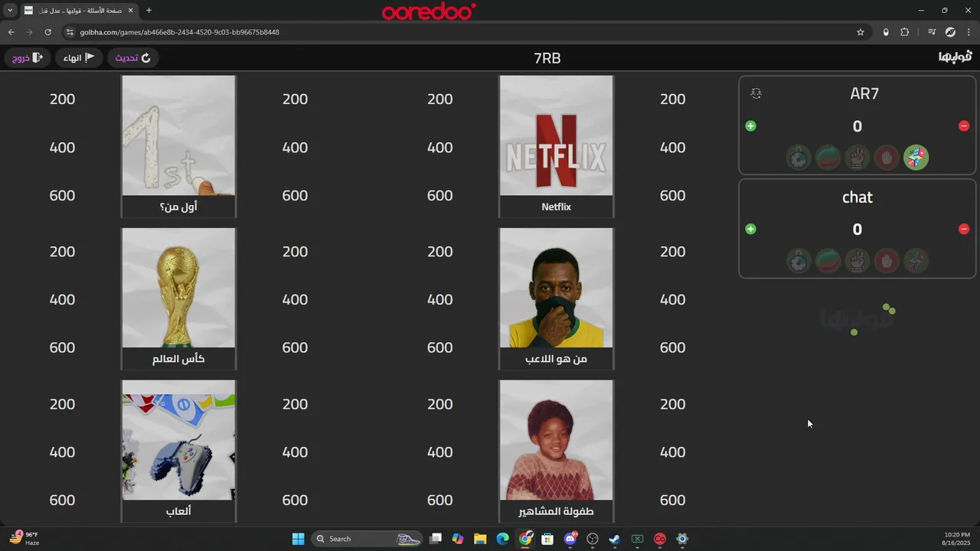Image resolution: width=980 pixels, height=551 pixels.
Task: Open the weather widget showing 96°F Haze
Action: pyautogui.click(x=24, y=539)
